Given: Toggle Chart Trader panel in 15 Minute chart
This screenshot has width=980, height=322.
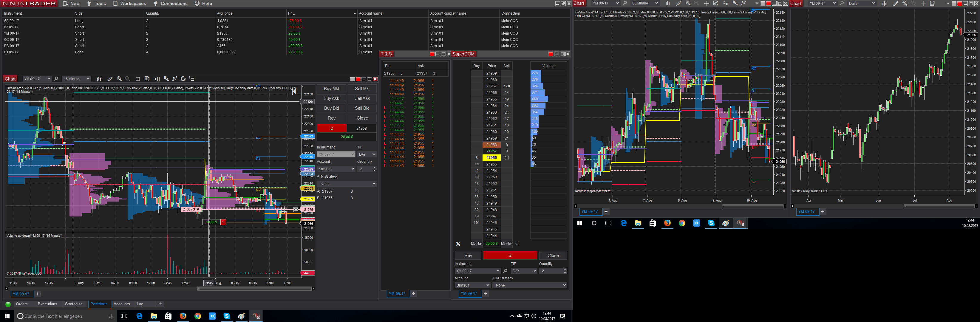Looking at the screenshot, I should coord(157,79).
